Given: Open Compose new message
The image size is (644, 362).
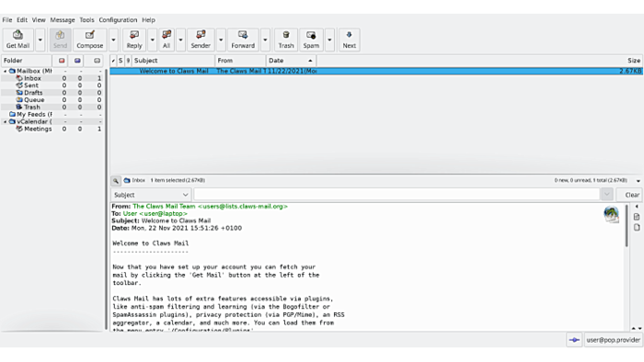Looking at the screenshot, I should pyautogui.click(x=89, y=40).
